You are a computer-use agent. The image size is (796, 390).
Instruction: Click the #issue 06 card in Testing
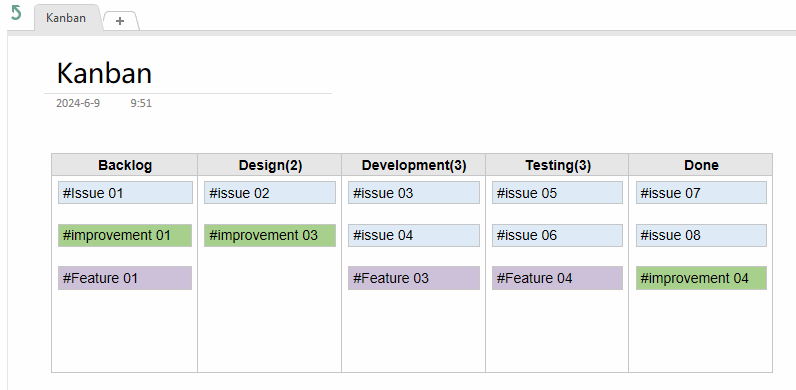[x=557, y=236]
